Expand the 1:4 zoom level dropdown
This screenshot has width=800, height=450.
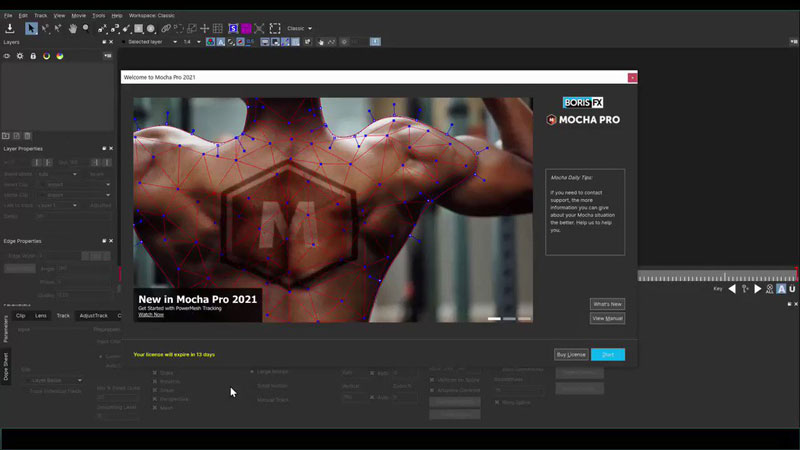[191, 42]
